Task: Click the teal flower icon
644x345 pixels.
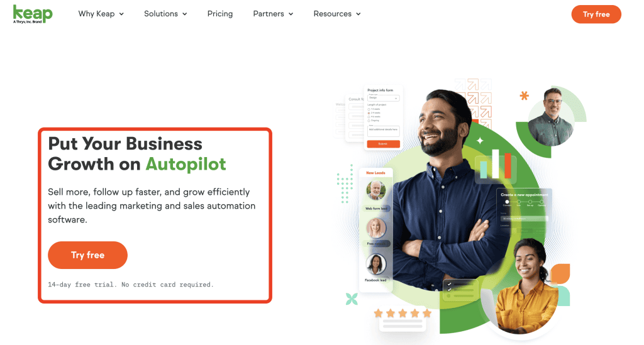Action: pos(352,299)
